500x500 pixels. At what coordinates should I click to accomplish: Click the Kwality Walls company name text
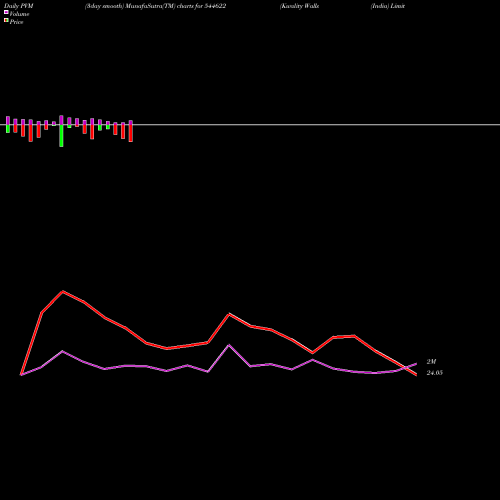[300, 6]
